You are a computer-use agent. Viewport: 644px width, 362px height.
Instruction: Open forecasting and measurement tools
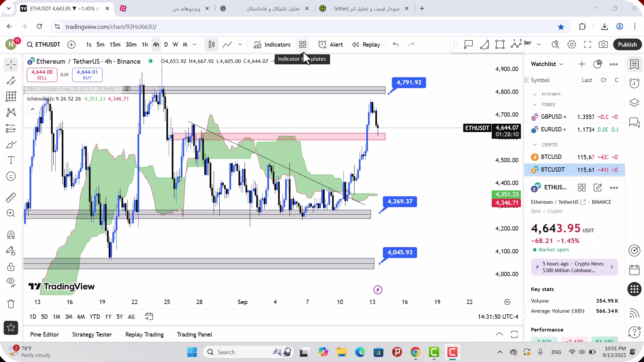[11, 128]
